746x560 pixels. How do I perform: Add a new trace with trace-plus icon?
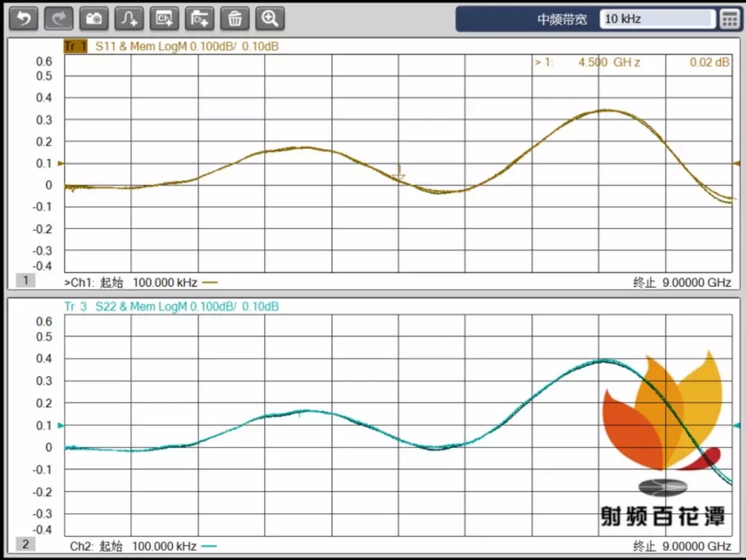129,19
